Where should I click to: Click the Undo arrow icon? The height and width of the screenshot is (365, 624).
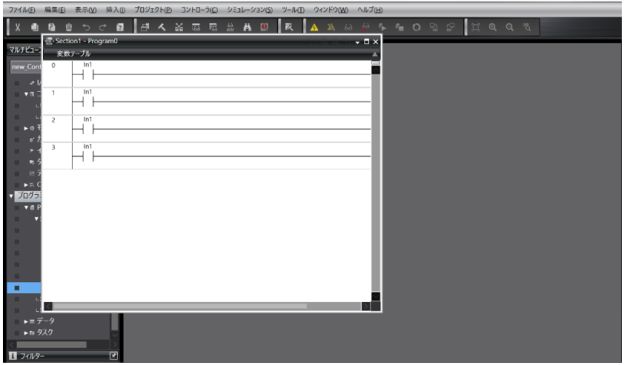tap(86, 27)
